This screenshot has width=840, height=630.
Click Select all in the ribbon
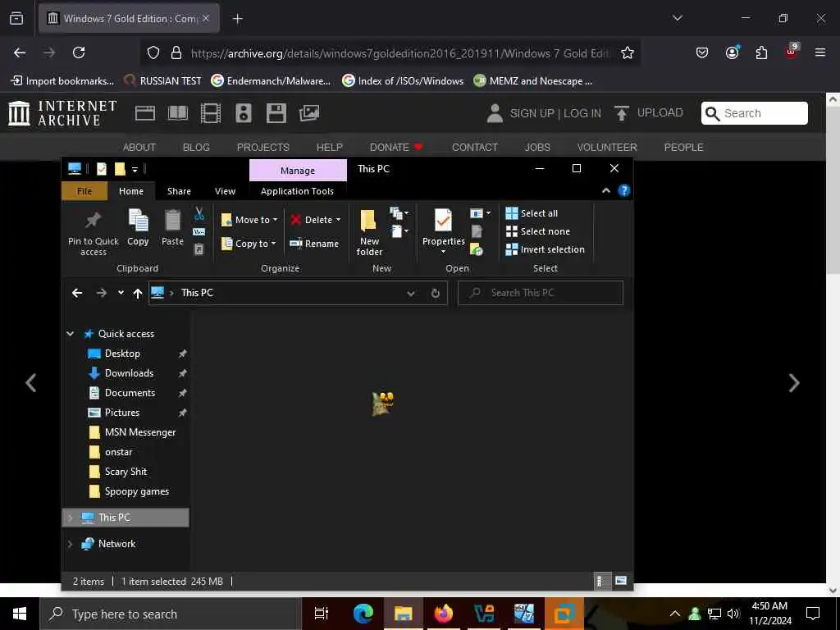point(532,213)
